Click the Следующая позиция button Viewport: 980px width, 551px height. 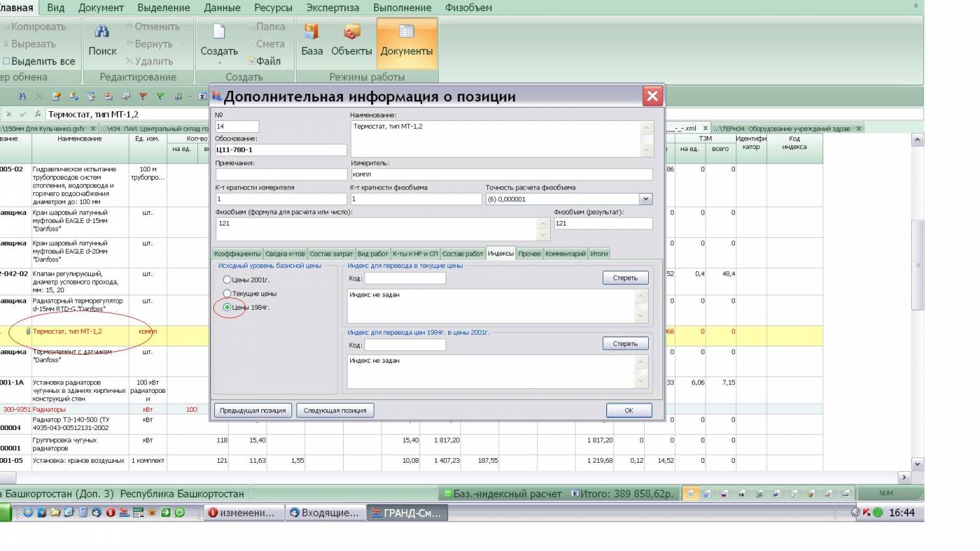[335, 410]
